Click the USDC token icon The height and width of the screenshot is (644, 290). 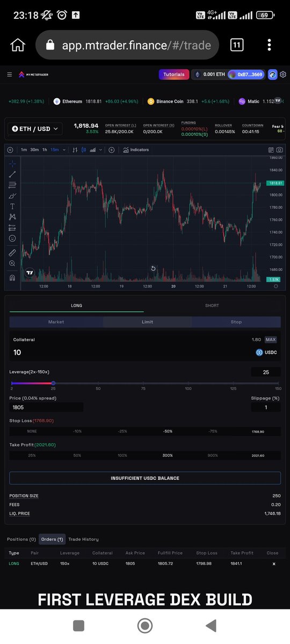click(259, 353)
